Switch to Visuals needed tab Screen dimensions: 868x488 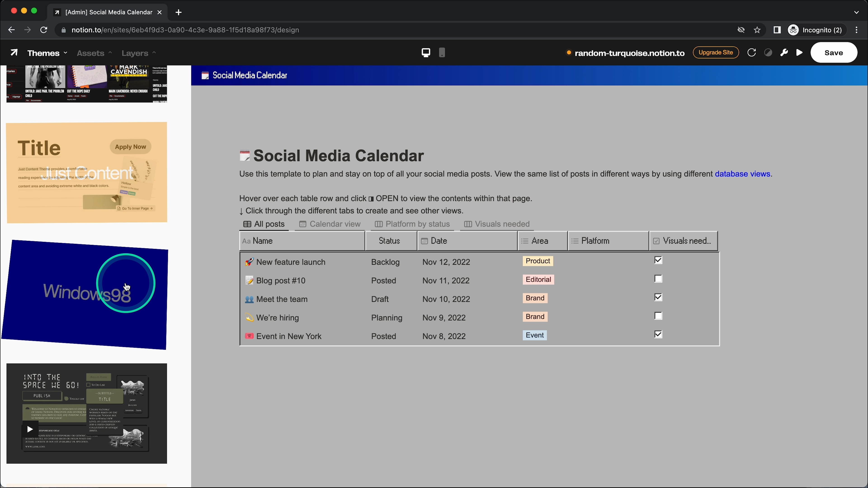(x=497, y=224)
